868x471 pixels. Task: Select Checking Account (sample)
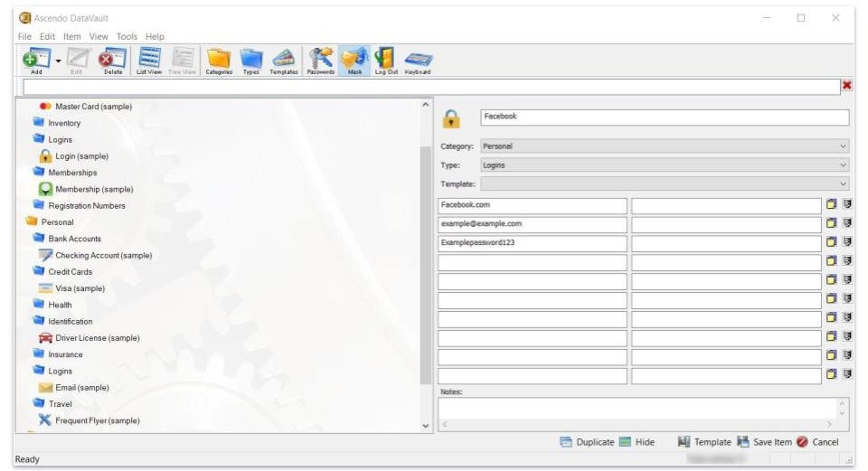(95, 255)
